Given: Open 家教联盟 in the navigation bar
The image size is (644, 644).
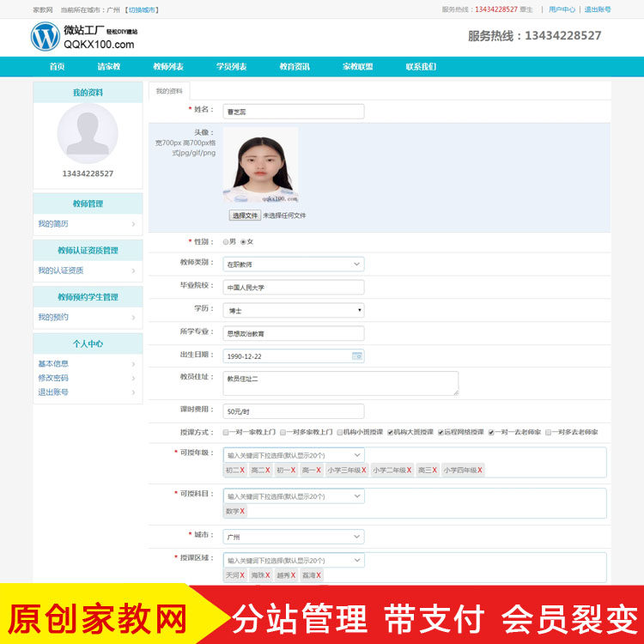Looking at the screenshot, I should coord(358,66).
